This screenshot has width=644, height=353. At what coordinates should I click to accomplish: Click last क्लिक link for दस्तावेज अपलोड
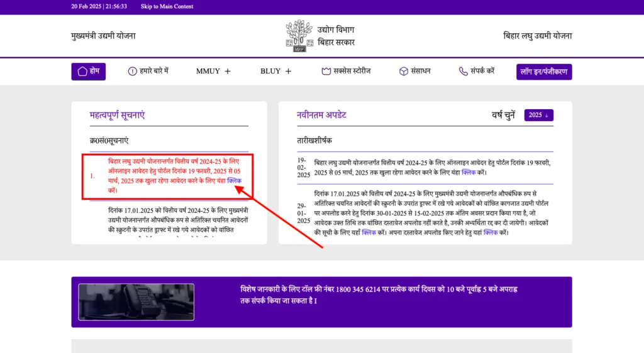tap(491, 232)
